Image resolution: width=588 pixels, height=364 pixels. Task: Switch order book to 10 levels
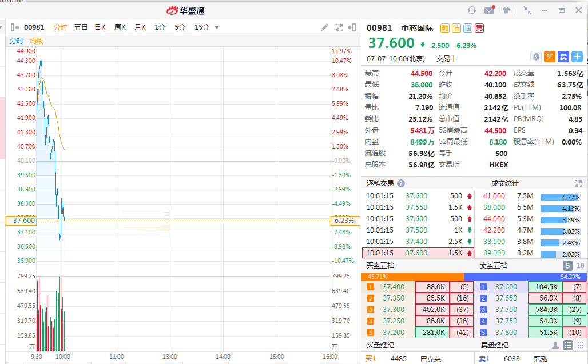pos(580,266)
